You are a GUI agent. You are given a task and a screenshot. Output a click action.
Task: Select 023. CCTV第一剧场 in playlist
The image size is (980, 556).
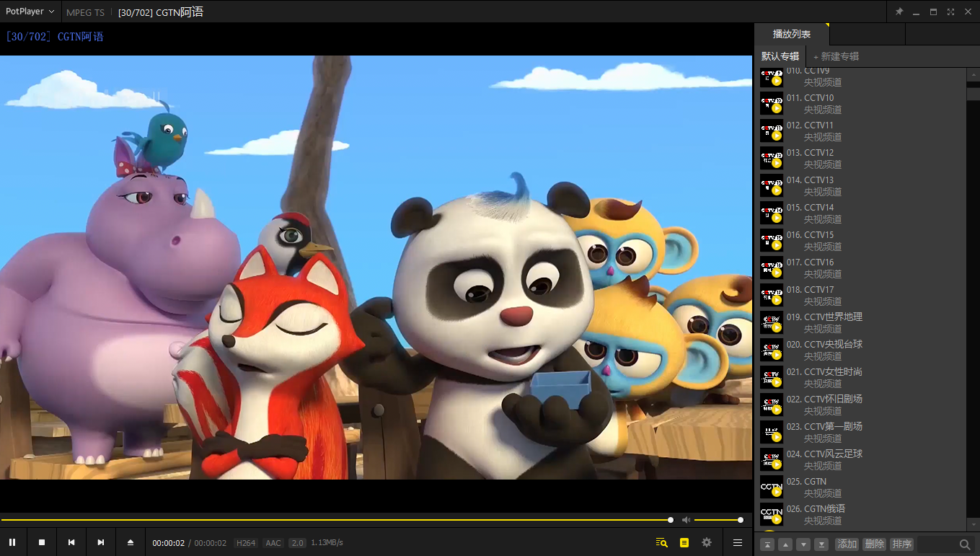pyautogui.click(x=860, y=433)
